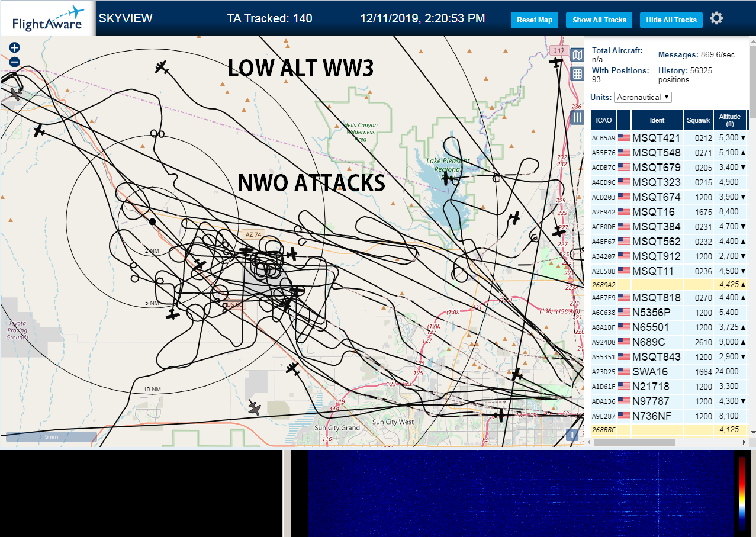Screen dimensions: 756x537
Task: Click altitude 9,000 cell for N689C
Action: 731,342
